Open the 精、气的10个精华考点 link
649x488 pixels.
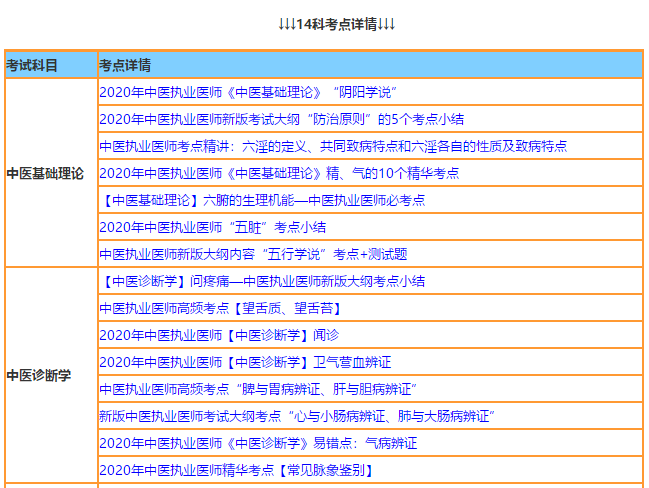pyautogui.click(x=279, y=173)
